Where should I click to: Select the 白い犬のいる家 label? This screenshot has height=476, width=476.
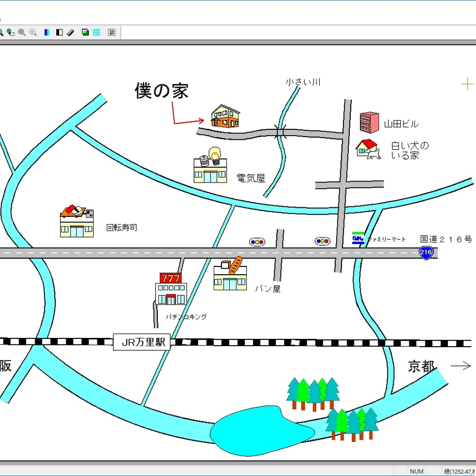coord(410,150)
